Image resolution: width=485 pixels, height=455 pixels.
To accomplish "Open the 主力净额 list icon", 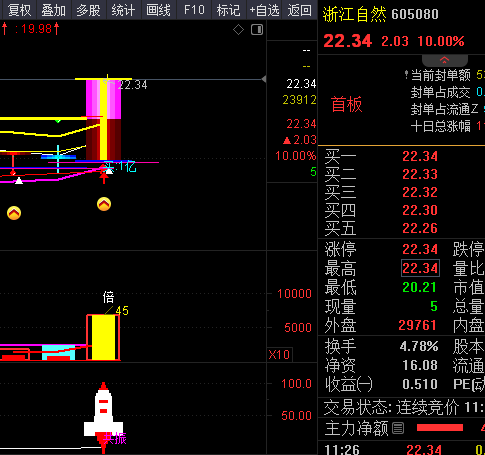I will [398, 428].
